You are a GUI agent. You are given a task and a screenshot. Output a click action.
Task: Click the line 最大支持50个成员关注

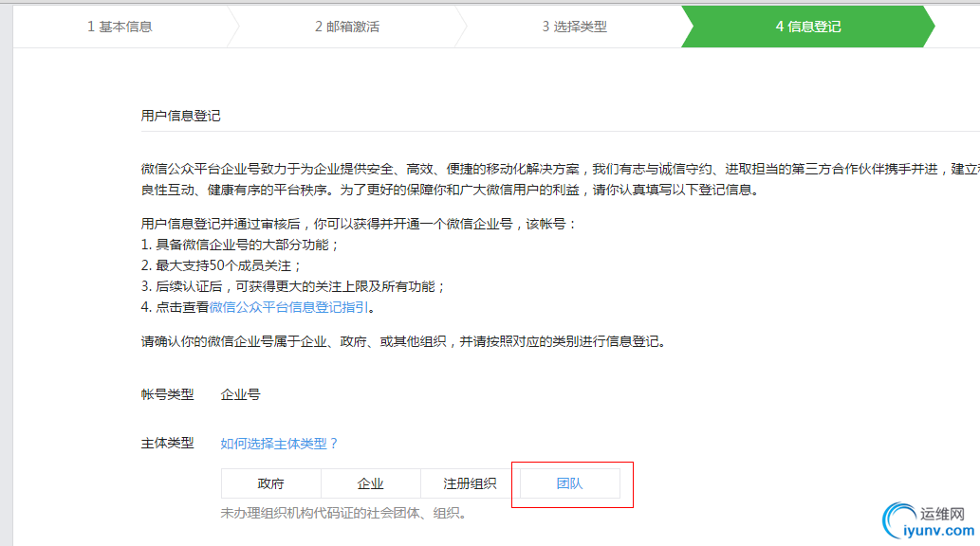coord(221,265)
